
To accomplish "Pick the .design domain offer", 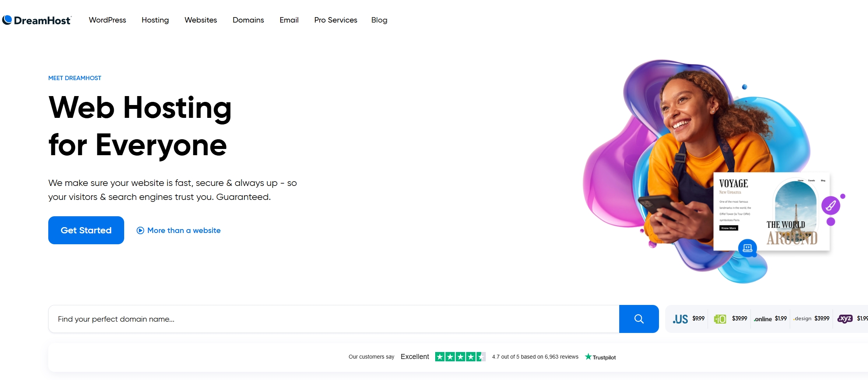I will [811, 319].
